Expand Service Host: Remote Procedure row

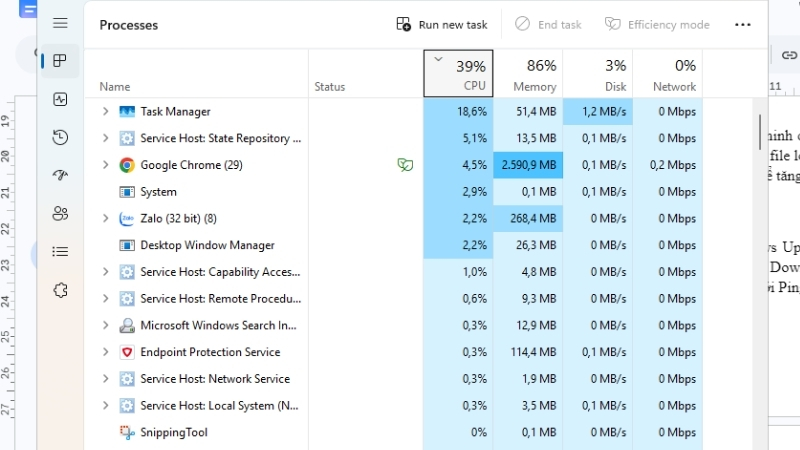click(106, 298)
